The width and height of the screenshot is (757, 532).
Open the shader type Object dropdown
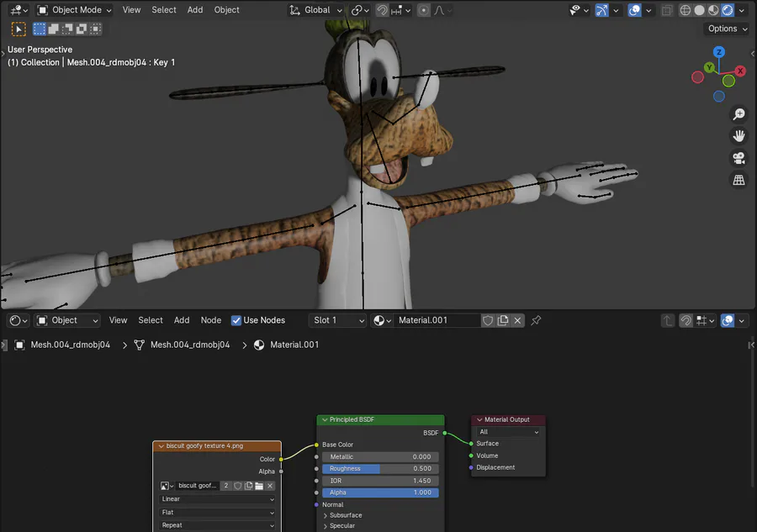67,320
